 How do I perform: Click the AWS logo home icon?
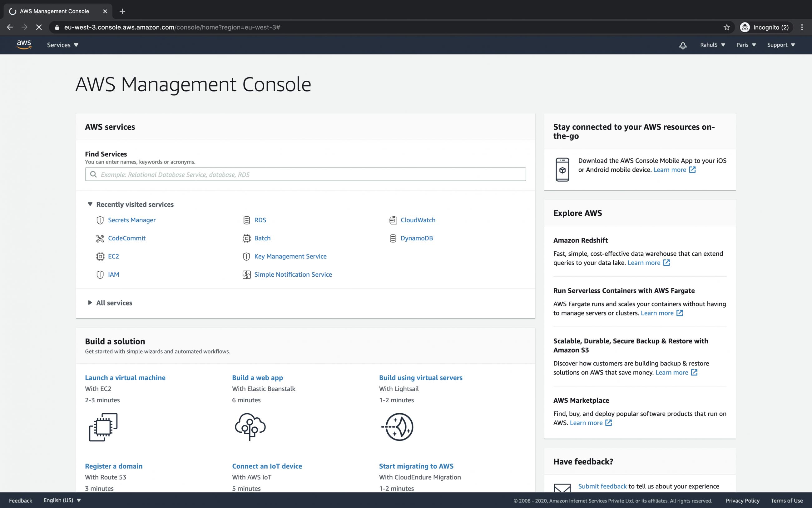coord(24,45)
